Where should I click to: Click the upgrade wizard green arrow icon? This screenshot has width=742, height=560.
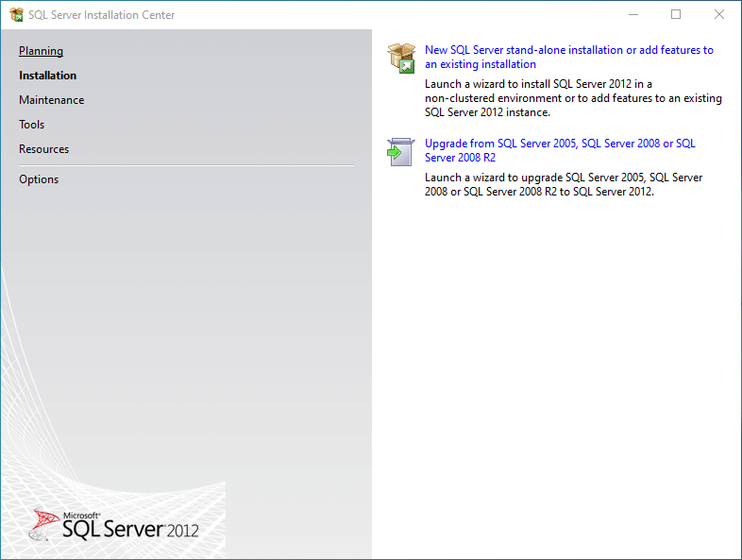[401, 152]
